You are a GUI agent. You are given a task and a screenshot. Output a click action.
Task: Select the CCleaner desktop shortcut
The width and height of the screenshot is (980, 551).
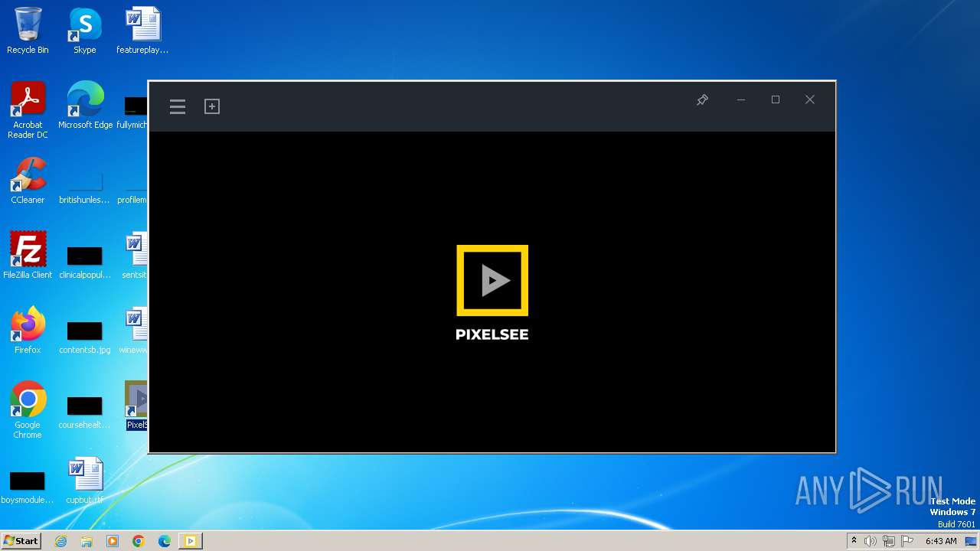[x=28, y=181]
